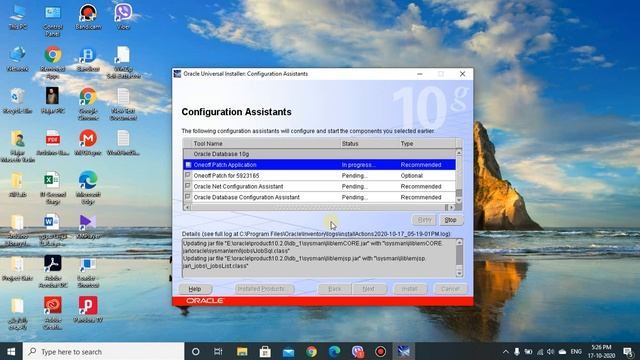The width and height of the screenshot is (640, 360).
Task: Open Task View on the taskbar
Action: pos(218,351)
